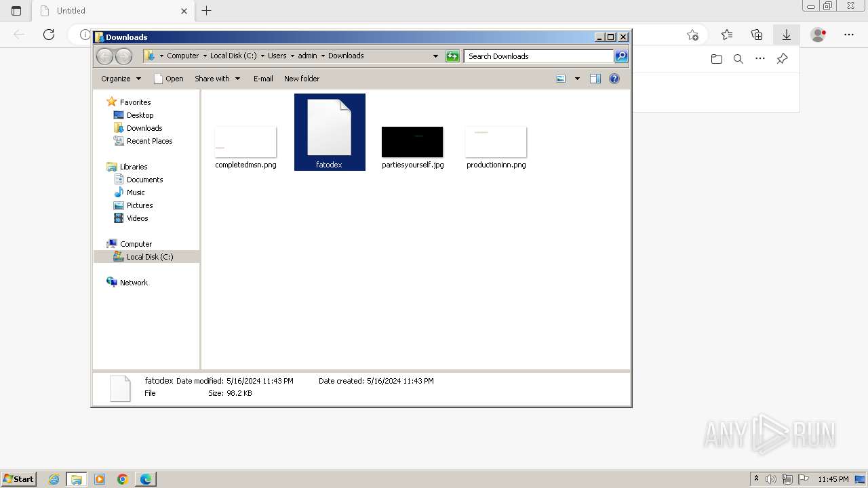Focus the Search Downloads field
This screenshot has height=488, width=868.
point(539,56)
